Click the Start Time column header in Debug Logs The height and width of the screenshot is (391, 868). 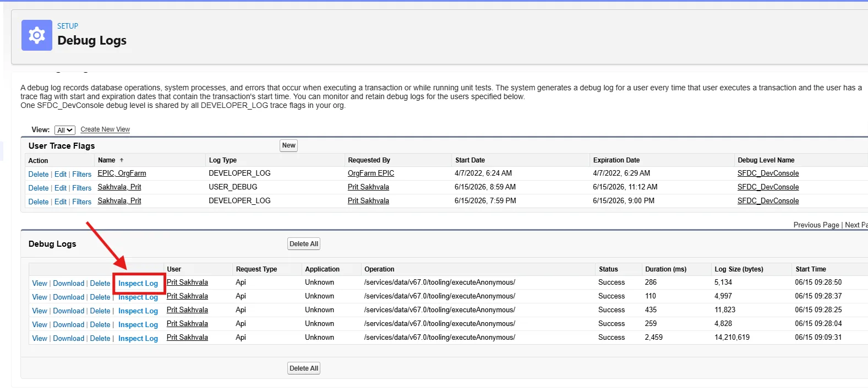[811, 269]
